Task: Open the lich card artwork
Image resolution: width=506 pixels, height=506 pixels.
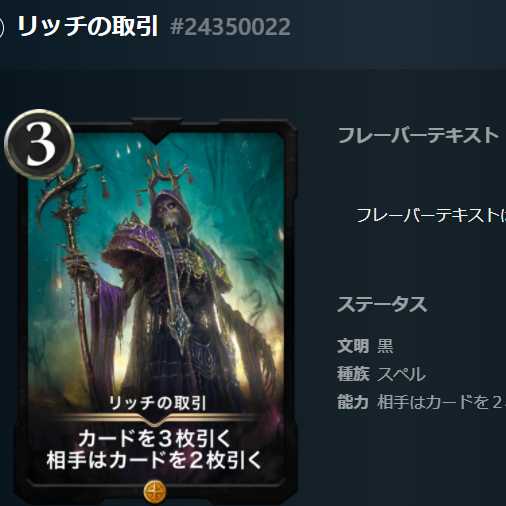Action: pyautogui.click(x=155, y=267)
